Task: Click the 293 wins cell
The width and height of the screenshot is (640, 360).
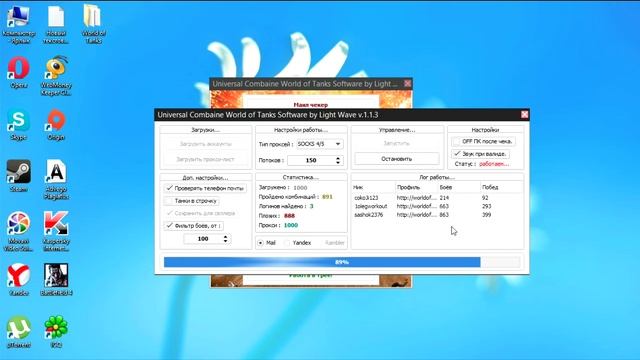Action: [487, 206]
